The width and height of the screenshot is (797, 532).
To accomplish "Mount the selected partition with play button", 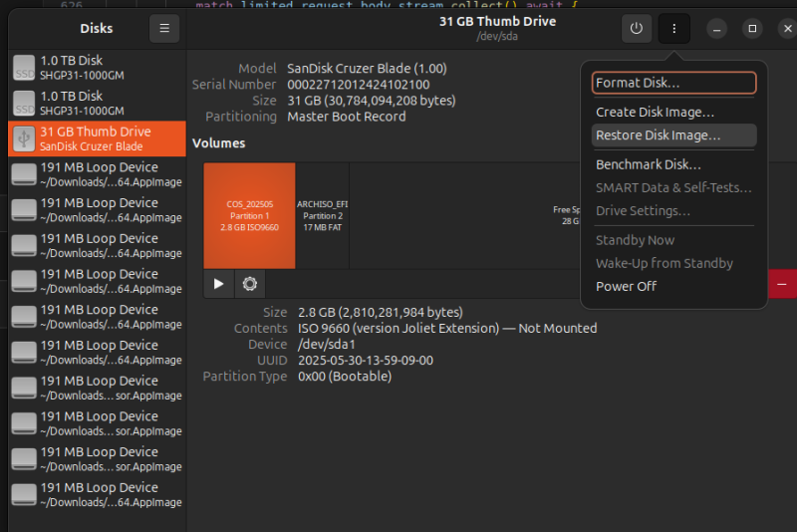I will click(219, 284).
